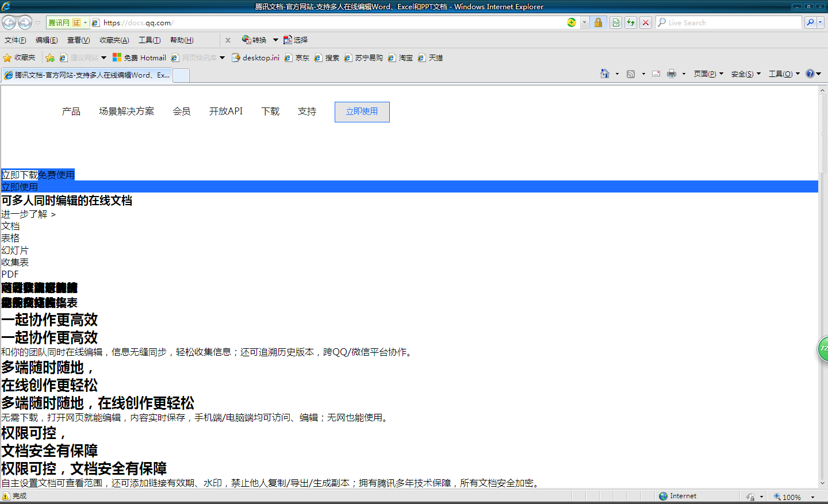828x504 pixels.
Task: Open the 建议网站 dropdown arrow
Action: click(103, 57)
